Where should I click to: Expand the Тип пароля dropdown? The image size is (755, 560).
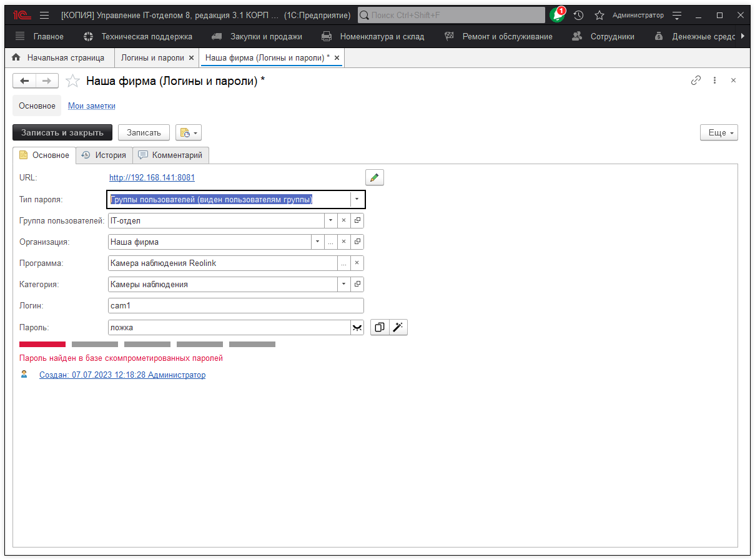[x=357, y=199]
